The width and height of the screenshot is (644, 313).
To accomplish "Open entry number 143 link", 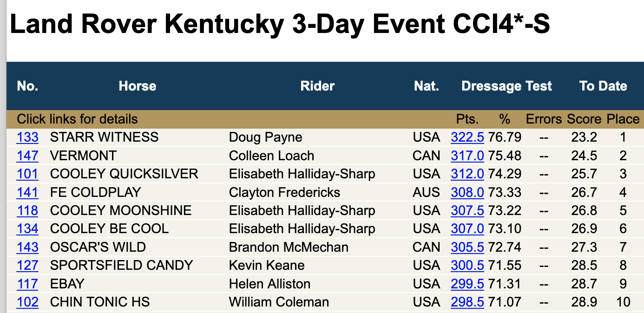I will click(27, 248).
